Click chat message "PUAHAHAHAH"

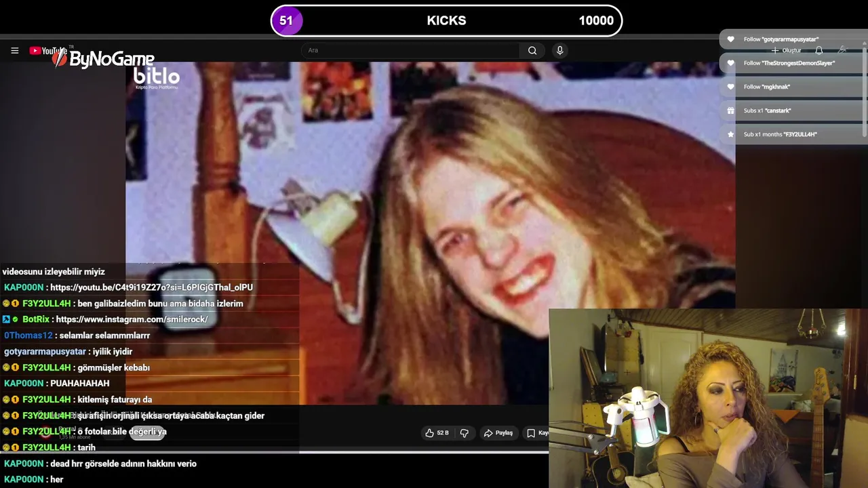(79, 383)
